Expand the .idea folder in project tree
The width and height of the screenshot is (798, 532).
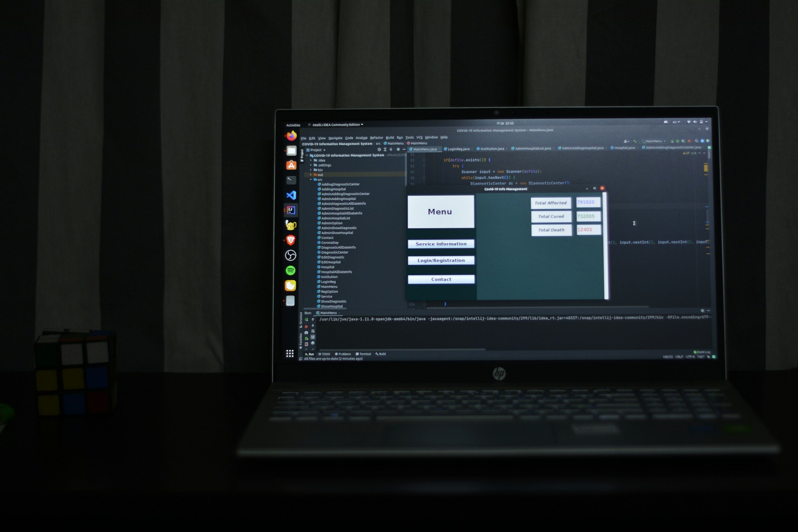click(x=312, y=161)
